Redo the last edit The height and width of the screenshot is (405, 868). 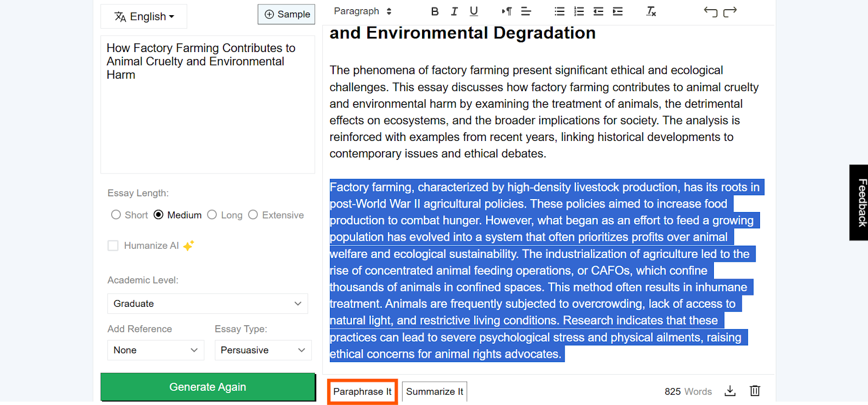[730, 11]
